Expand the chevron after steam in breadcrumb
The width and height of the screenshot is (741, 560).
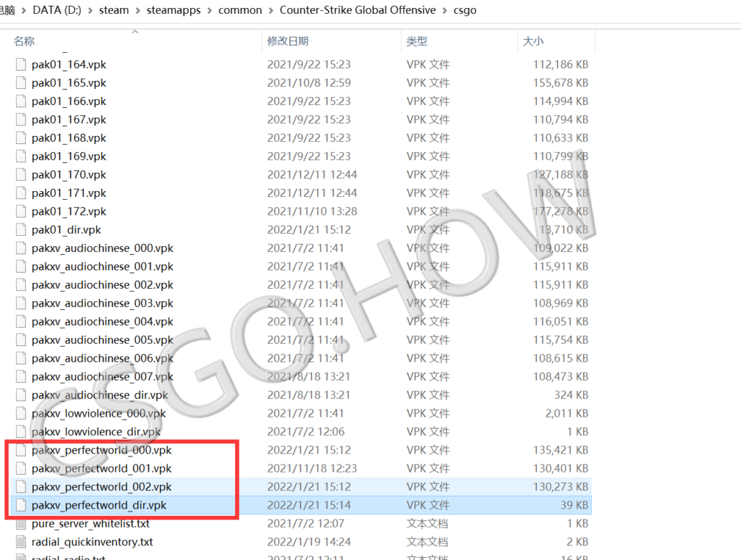point(138,10)
